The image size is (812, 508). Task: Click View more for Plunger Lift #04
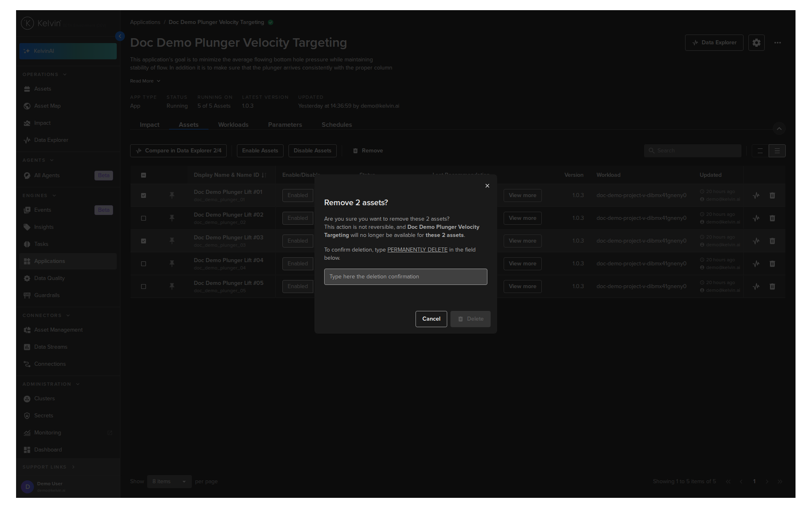pyautogui.click(x=522, y=264)
